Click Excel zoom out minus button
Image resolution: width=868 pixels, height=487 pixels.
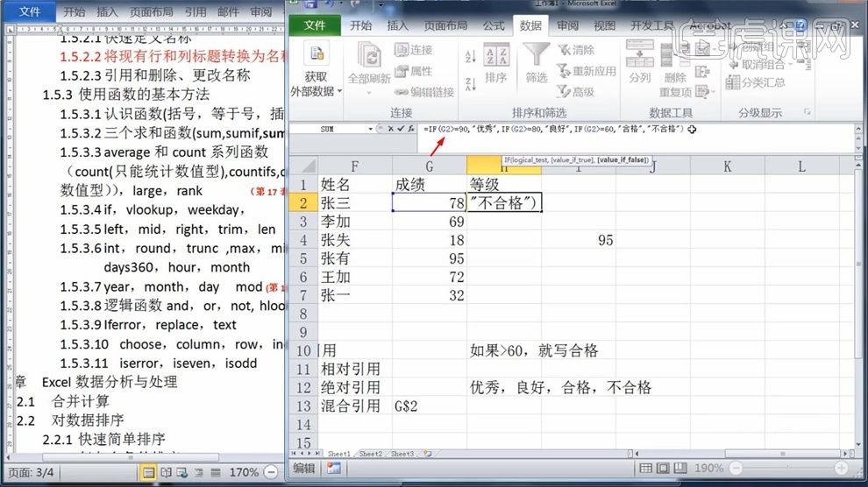735,469
